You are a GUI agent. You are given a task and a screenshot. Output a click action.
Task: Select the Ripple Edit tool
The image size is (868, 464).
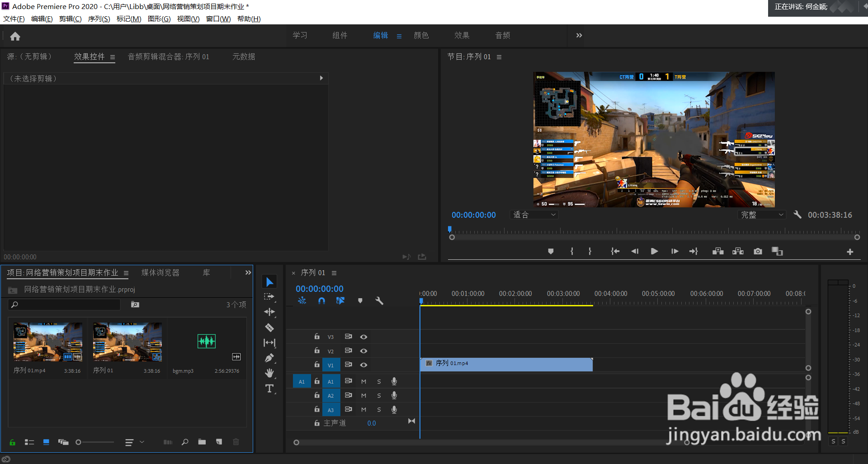click(x=269, y=312)
